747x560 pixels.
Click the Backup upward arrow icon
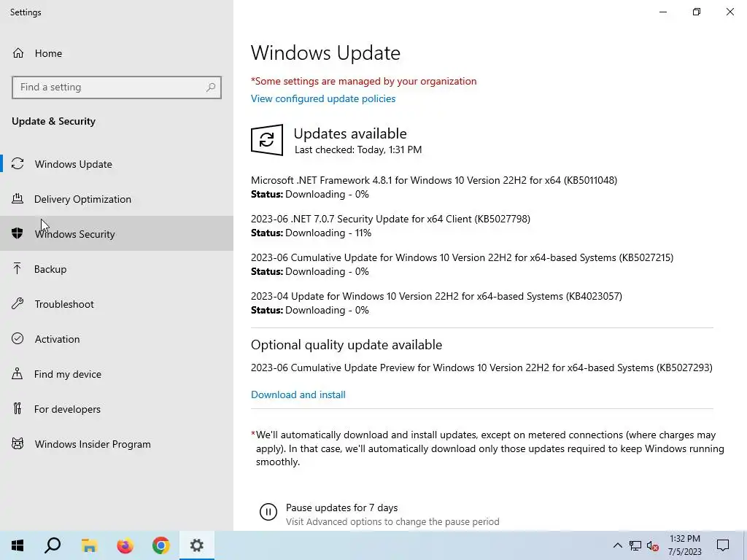[18, 268]
